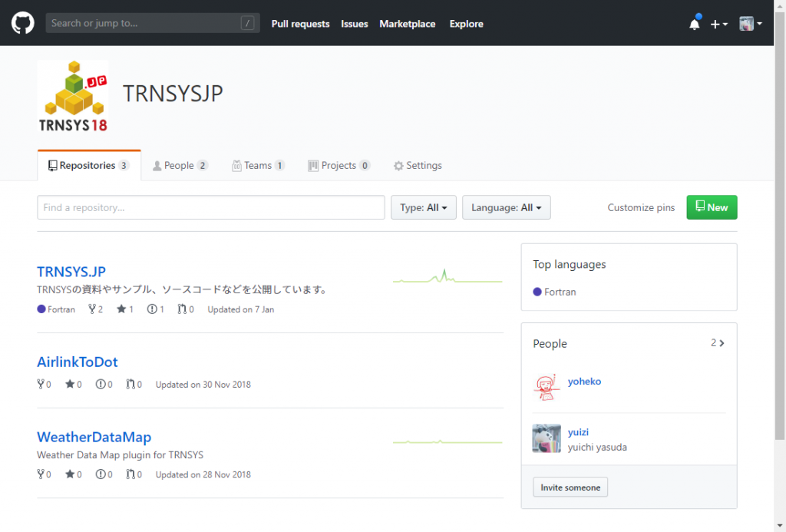The image size is (786, 532).
Task: Click in the Find a repository search field
Action: coord(211,207)
